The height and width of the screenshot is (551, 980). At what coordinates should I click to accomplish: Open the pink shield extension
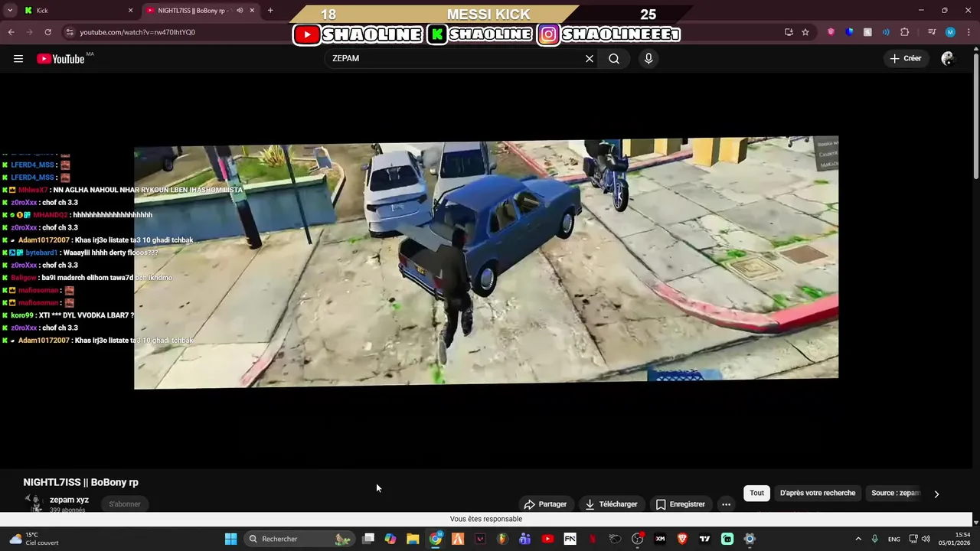coord(831,32)
